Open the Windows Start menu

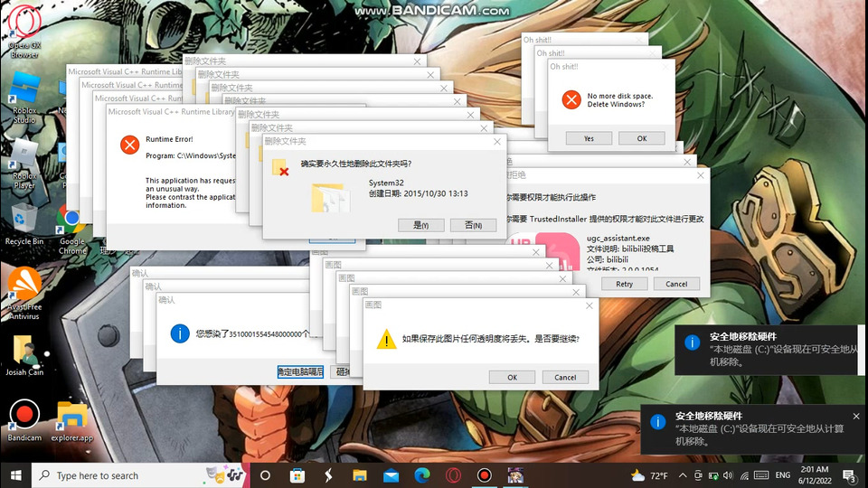pyautogui.click(x=15, y=475)
